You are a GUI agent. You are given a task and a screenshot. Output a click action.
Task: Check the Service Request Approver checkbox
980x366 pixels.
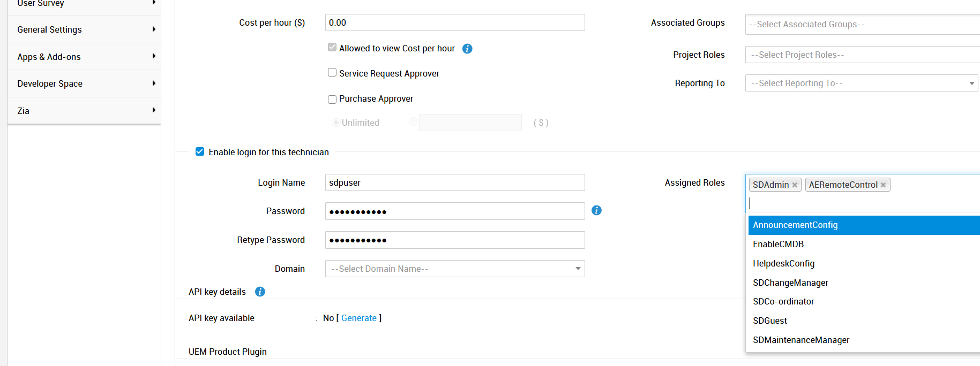click(332, 73)
